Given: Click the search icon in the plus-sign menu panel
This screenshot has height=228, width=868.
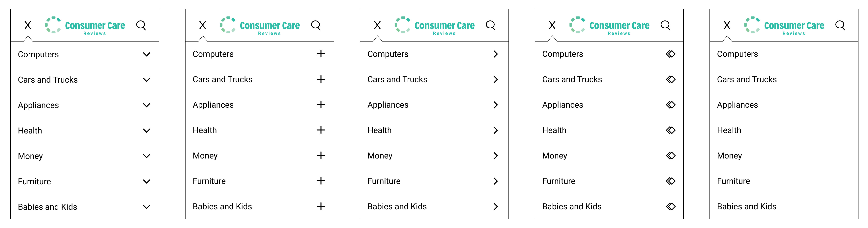Looking at the screenshot, I should click(316, 25).
